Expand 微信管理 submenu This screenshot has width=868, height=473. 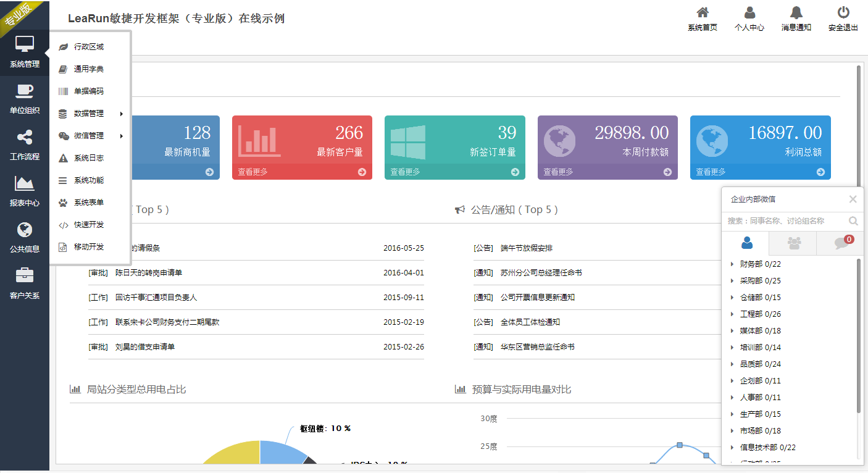tap(90, 136)
